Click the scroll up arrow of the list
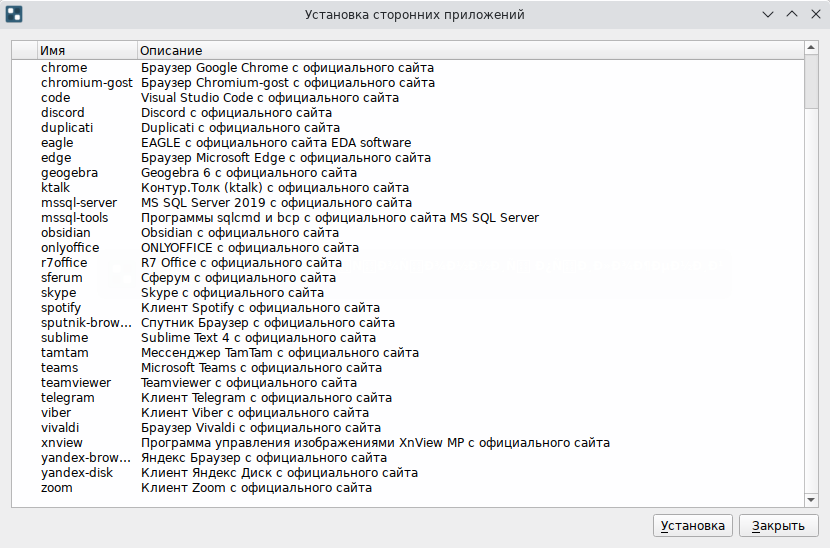The image size is (830, 548). point(811,50)
